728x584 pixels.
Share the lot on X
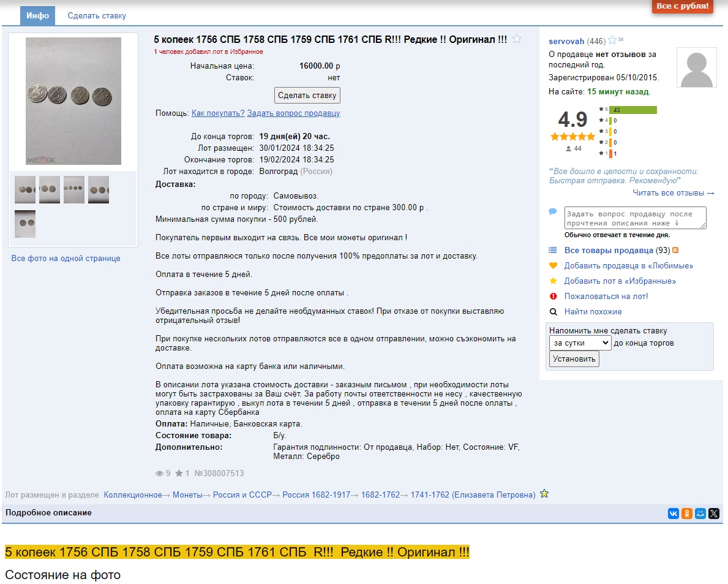point(714,514)
